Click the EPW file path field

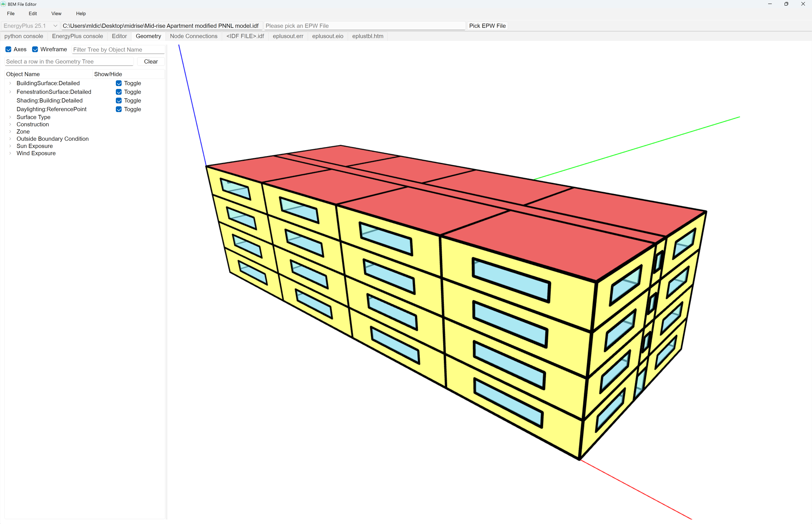tap(365, 26)
